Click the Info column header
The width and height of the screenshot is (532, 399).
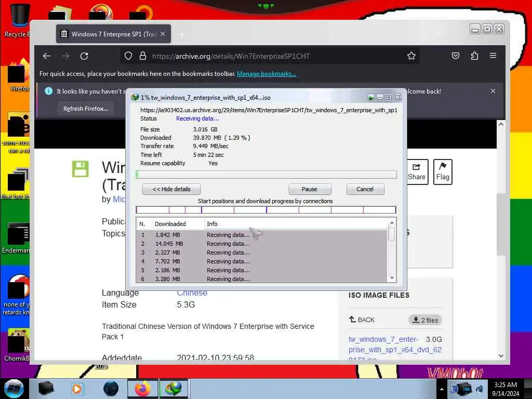click(296, 224)
